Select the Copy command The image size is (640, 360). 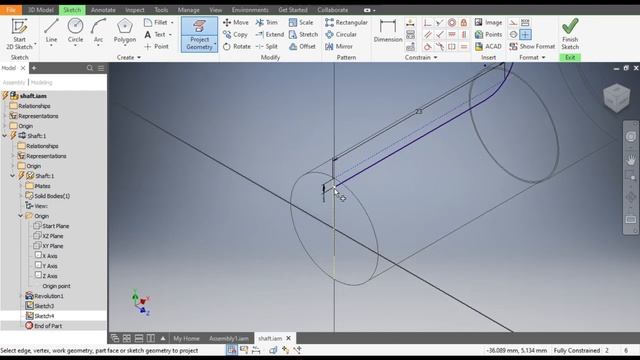(236, 35)
